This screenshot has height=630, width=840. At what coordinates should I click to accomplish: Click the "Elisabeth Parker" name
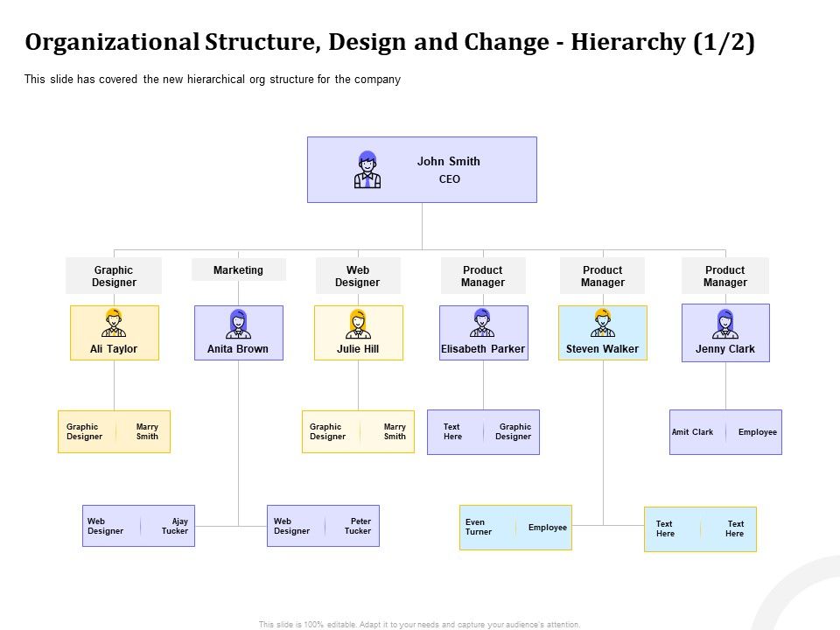[483, 349]
